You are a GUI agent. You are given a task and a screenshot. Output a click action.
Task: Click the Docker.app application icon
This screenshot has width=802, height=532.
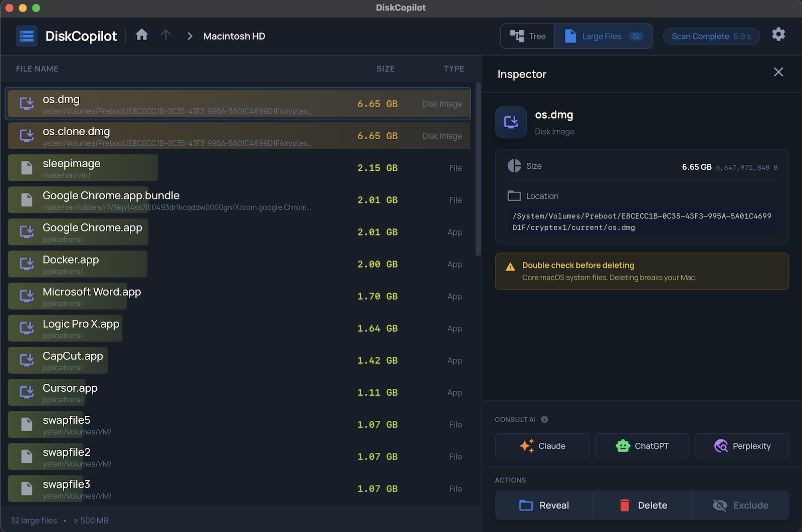[26, 264]
